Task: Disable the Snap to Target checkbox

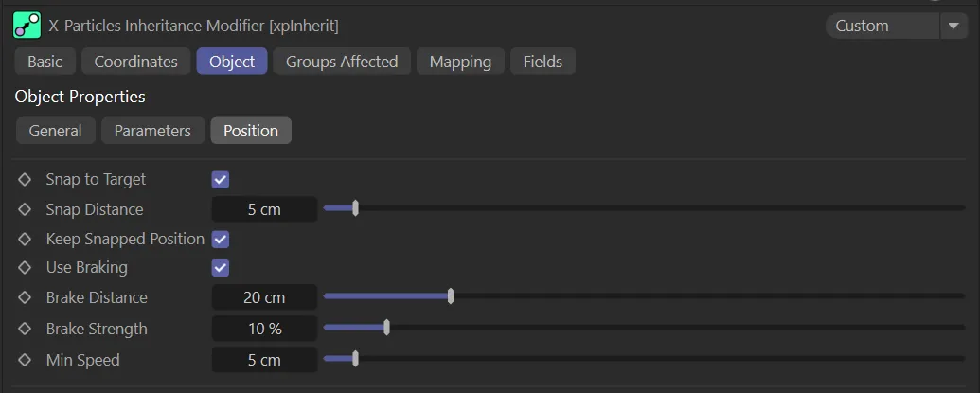Action: pos(221,179)
